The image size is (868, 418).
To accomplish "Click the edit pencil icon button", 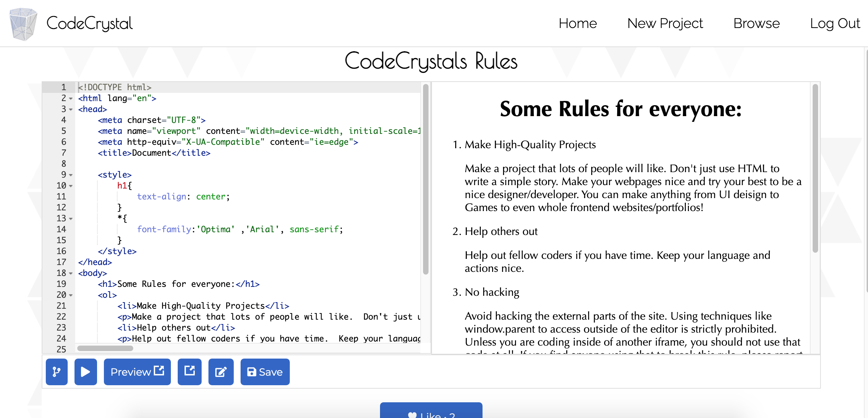I will [x=221, y=372].
